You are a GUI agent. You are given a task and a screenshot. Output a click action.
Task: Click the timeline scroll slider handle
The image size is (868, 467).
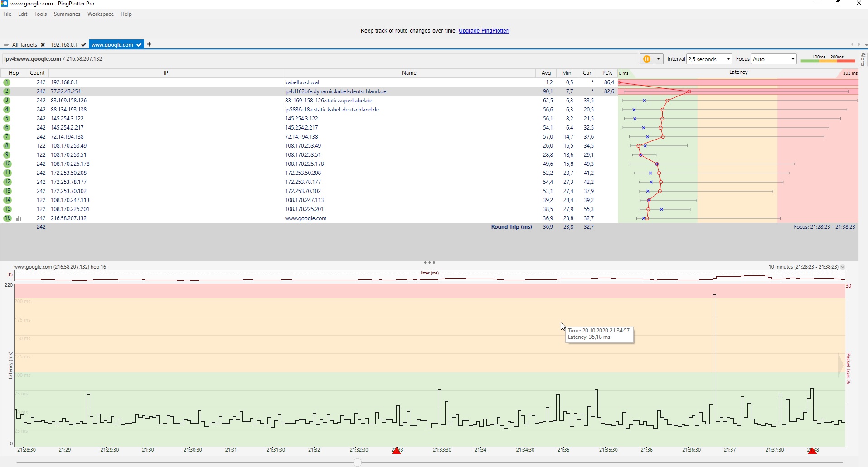(x=358, y=462)
